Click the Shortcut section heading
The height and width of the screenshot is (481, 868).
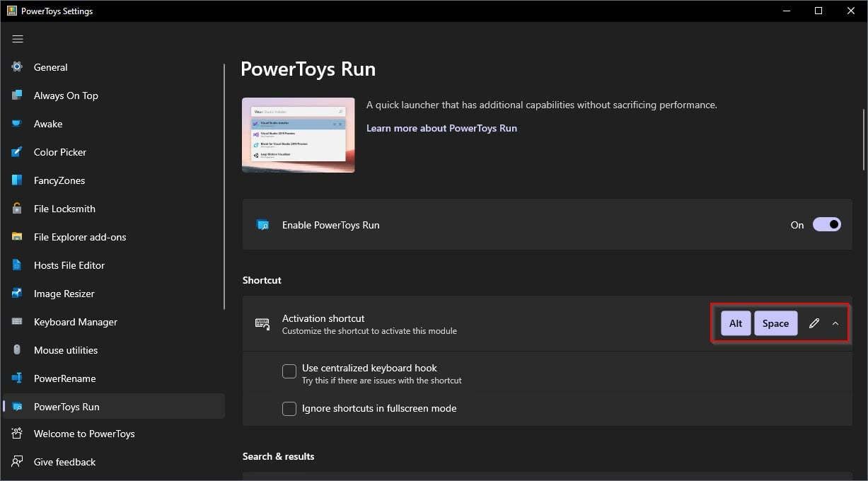pyautogui.click(x=262, y=280)
